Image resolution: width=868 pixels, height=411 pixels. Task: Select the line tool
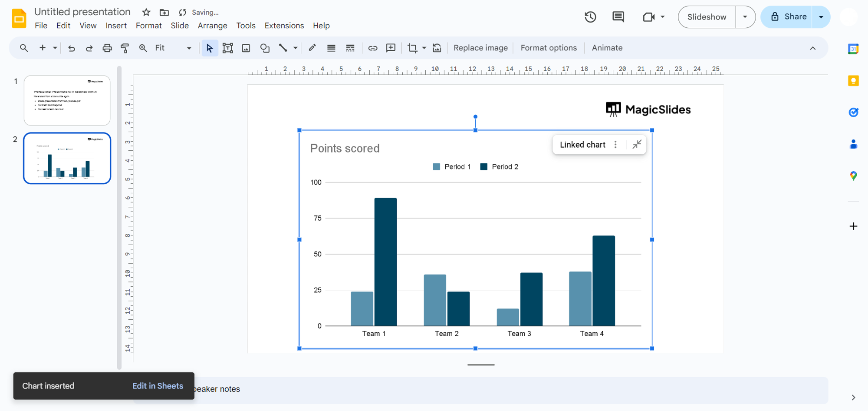283,48
